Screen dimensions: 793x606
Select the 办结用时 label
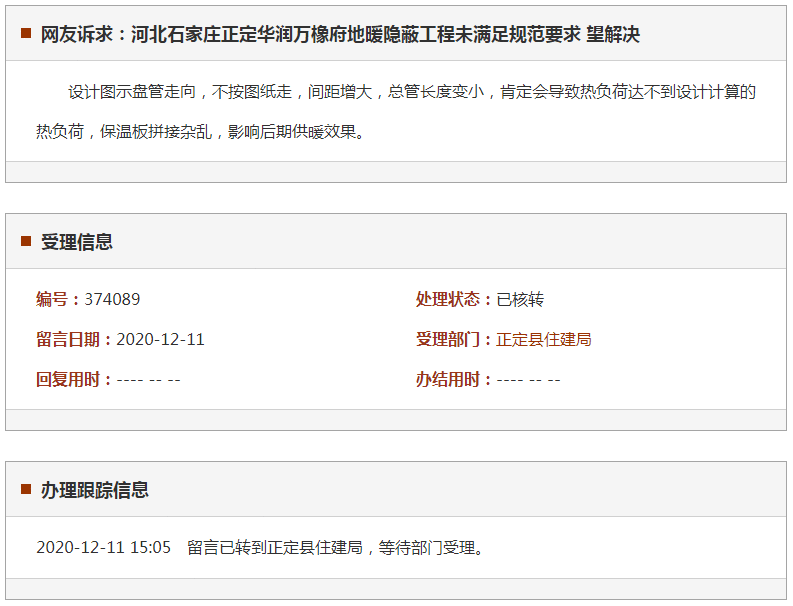click(453, 379)
